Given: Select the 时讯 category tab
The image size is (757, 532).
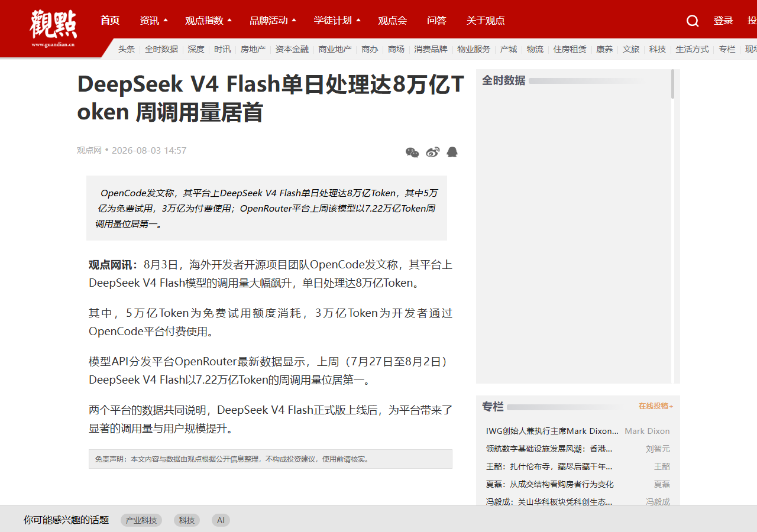Looking at the screenshot, I should [x=222, y=49].
